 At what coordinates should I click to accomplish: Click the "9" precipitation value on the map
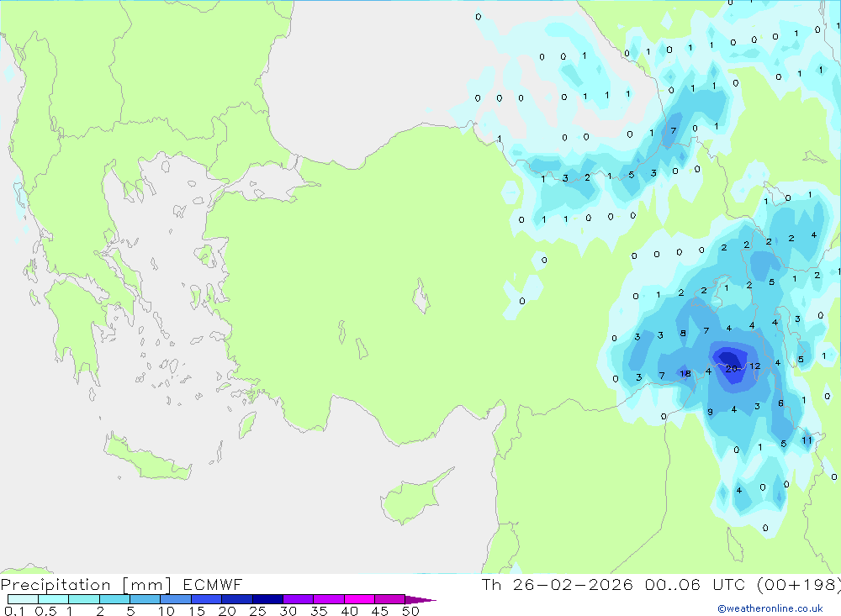(x=710, y=413)
